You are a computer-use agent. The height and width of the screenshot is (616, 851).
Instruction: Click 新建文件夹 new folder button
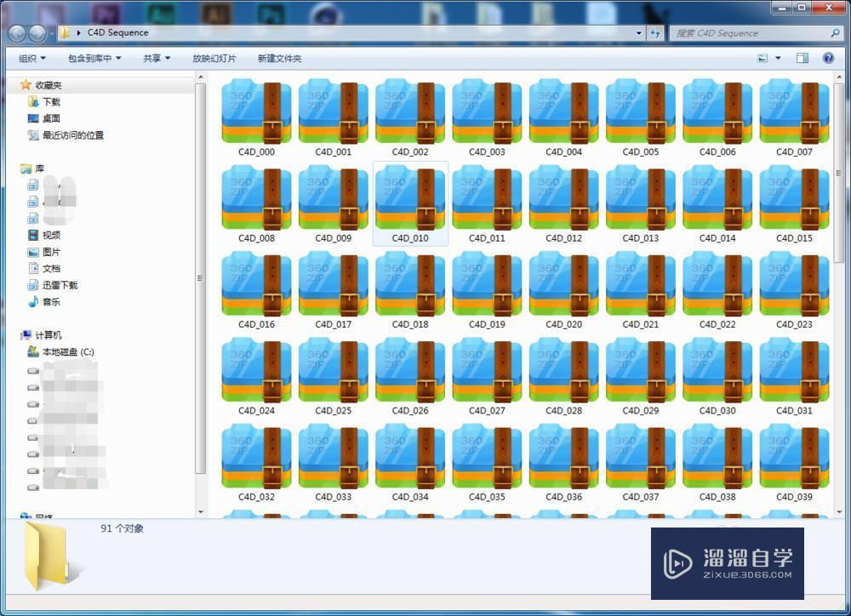[x=279, y=58]
